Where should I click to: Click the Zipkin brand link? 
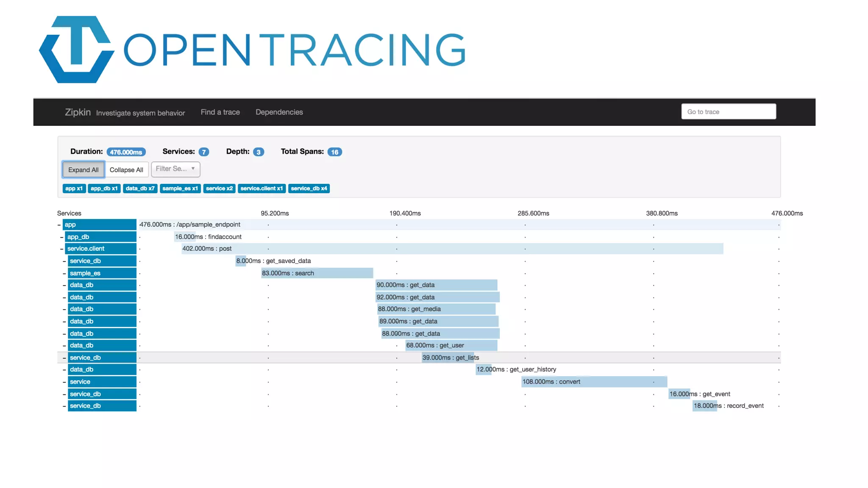[x=78, y=112]
